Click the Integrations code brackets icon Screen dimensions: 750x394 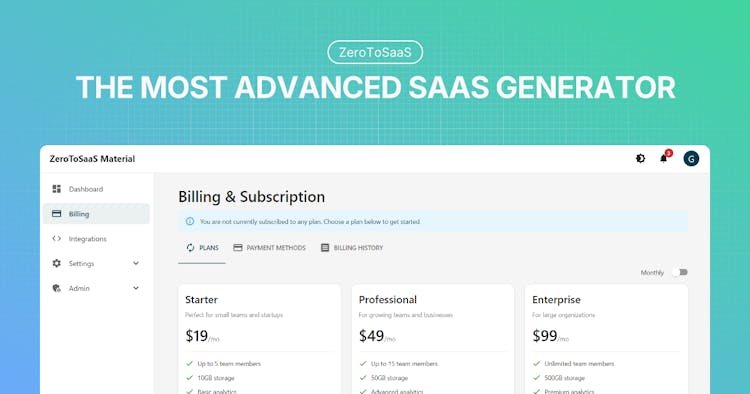[x=56, y=239]
